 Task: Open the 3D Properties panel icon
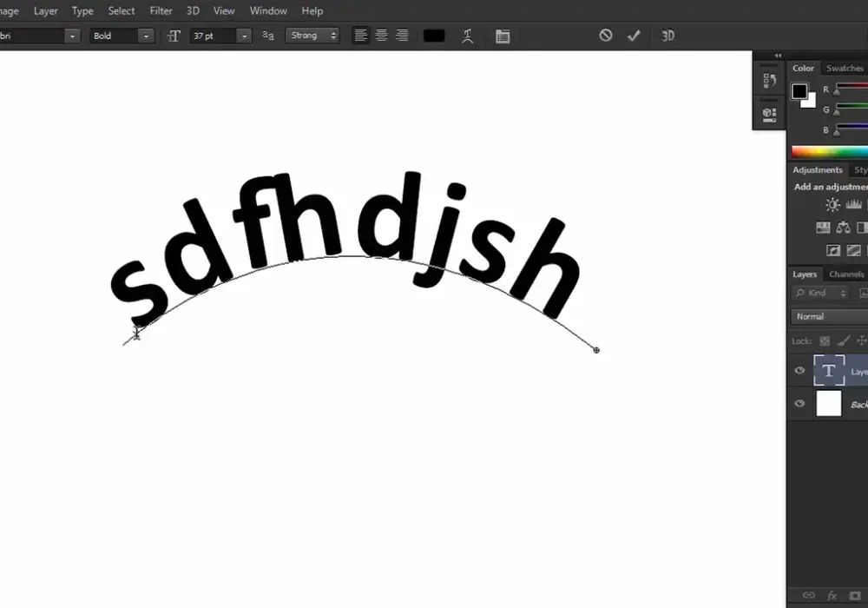click(x=769, y=115)
